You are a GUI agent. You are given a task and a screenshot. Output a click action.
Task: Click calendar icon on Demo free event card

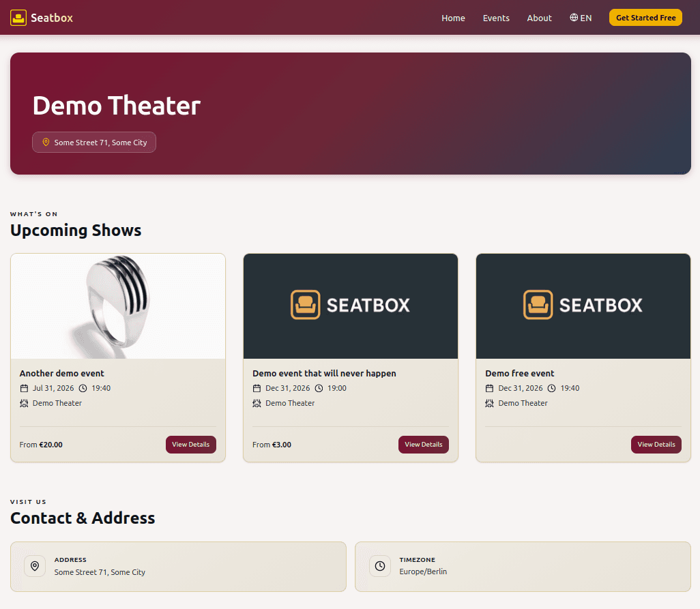pos(489,388)
